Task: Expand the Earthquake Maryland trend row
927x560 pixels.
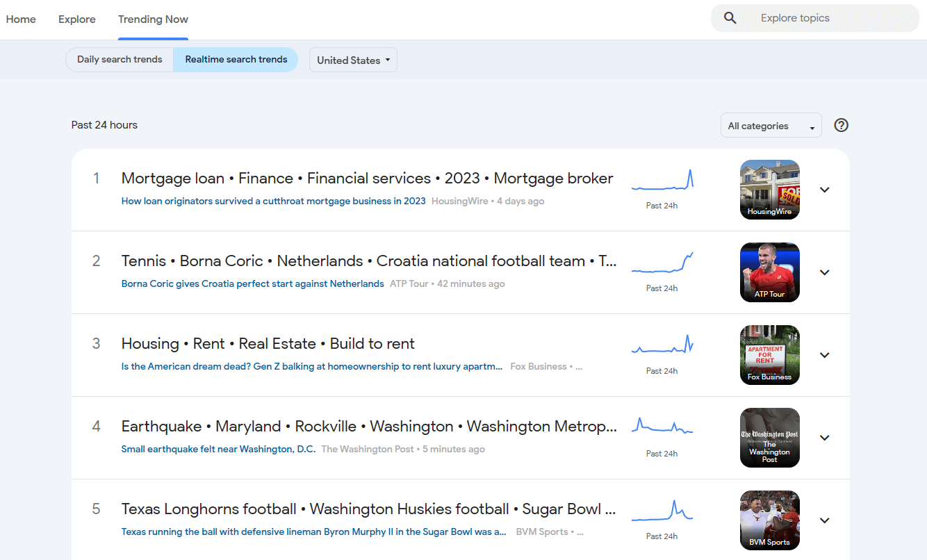Action: tap(824, 438)
